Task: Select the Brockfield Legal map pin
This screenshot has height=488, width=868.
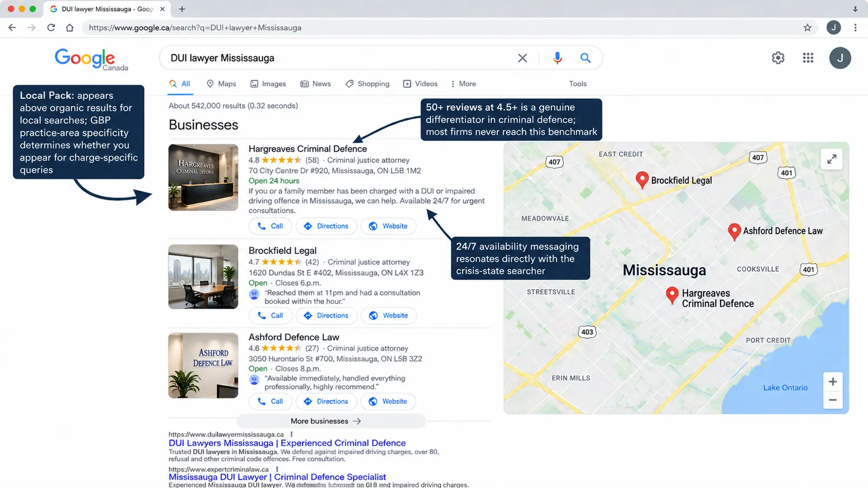Action: (642, 180)
